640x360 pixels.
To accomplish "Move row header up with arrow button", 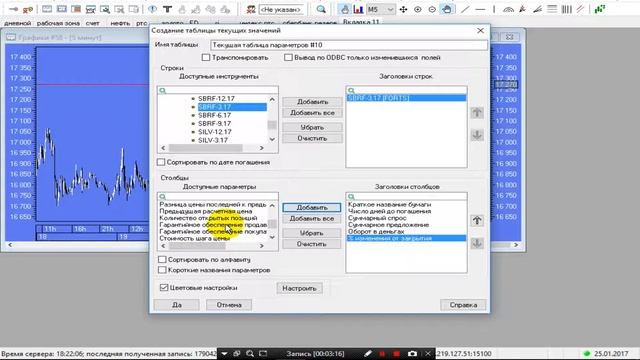I will [x=477, y=113].
